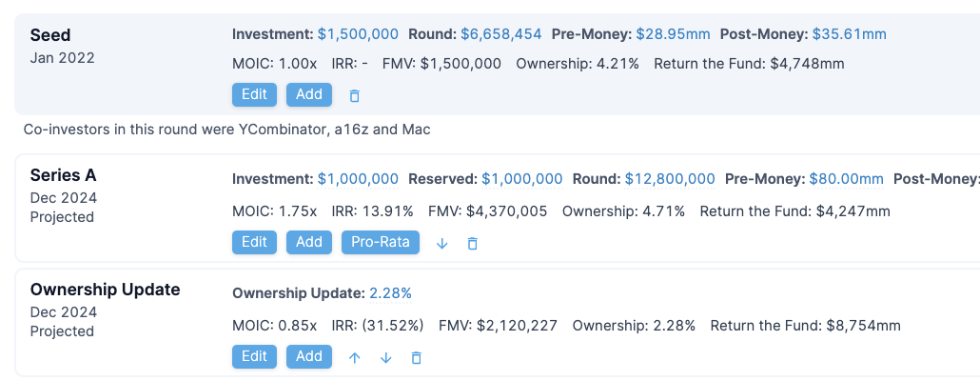The image size is (980, 381).
Task: Delete the Seed round with trash icon
Action: point(355,95)
